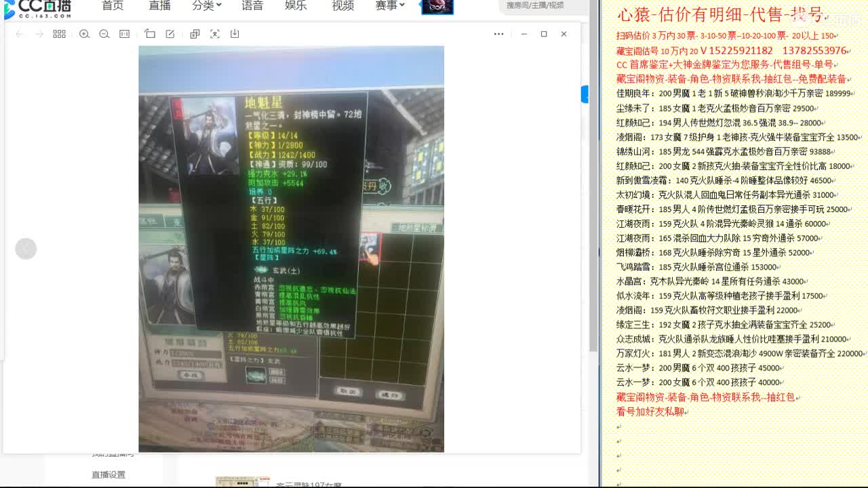Select the 新到傲雪凌霜 140克火队 listing
Viewport: 868px width, 488px height.
pos(724,180)
